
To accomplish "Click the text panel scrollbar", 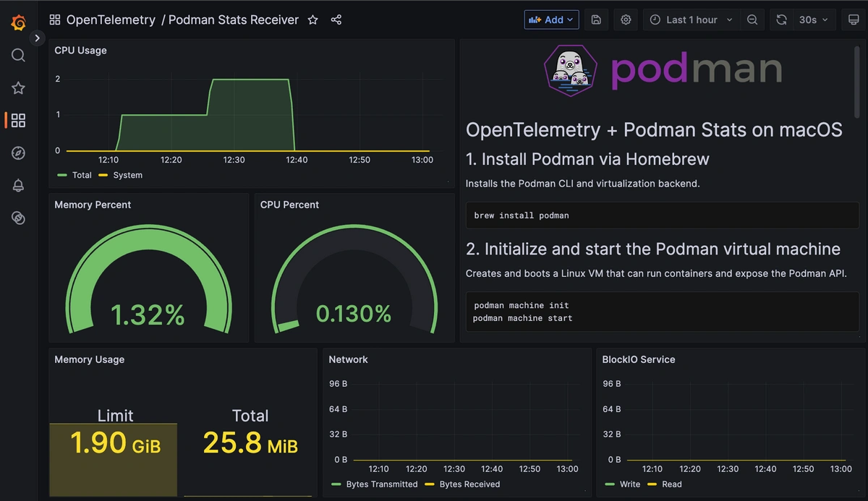I will pyautogui.click(x=858, y=81).
